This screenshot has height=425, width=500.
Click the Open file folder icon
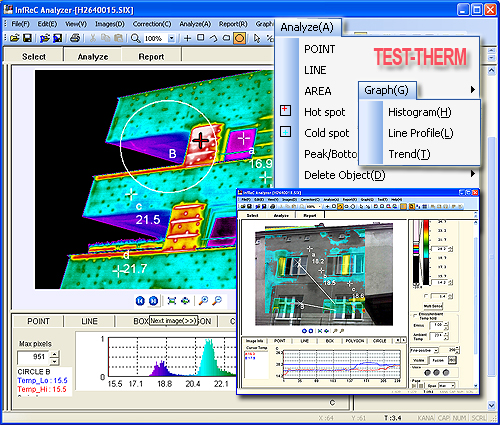click(15, 38)
